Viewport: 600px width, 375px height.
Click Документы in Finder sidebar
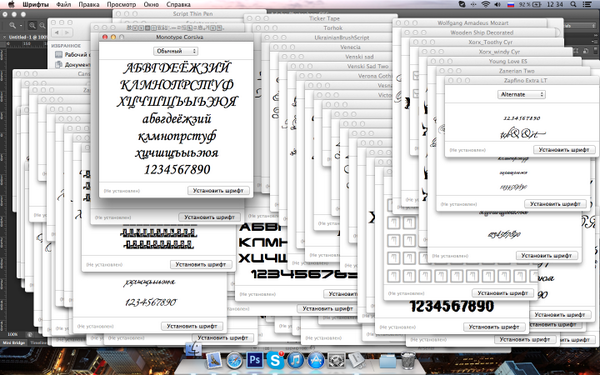click(73, 65)
